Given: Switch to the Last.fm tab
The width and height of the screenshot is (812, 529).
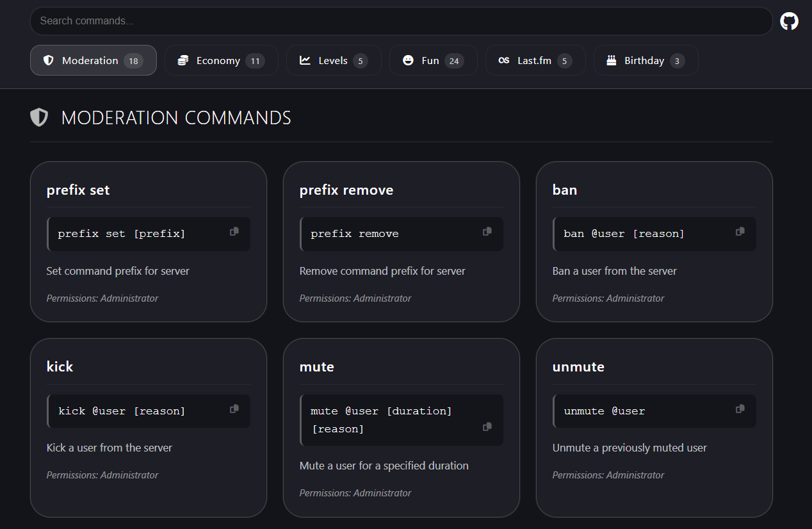Looking at the screenshot, I should pos(535,60).
